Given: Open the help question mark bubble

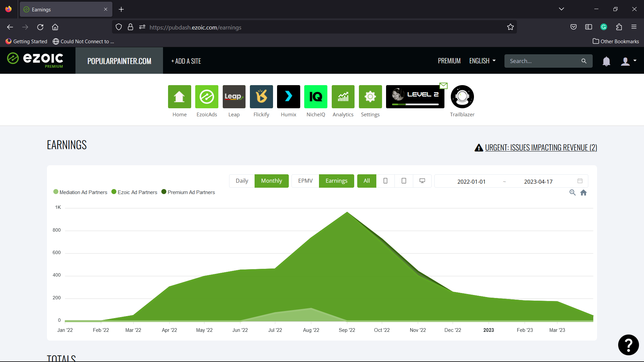Looking at the screenshot, I should [x=628, y=345].
